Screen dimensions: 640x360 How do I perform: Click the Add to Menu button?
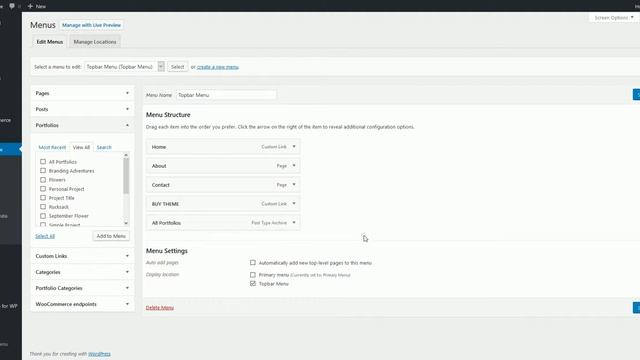111,236
